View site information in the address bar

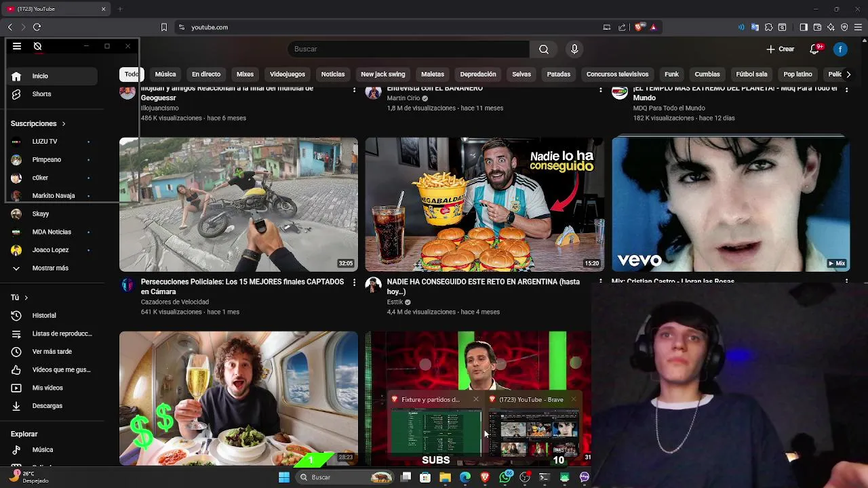(x=182, y=27)
